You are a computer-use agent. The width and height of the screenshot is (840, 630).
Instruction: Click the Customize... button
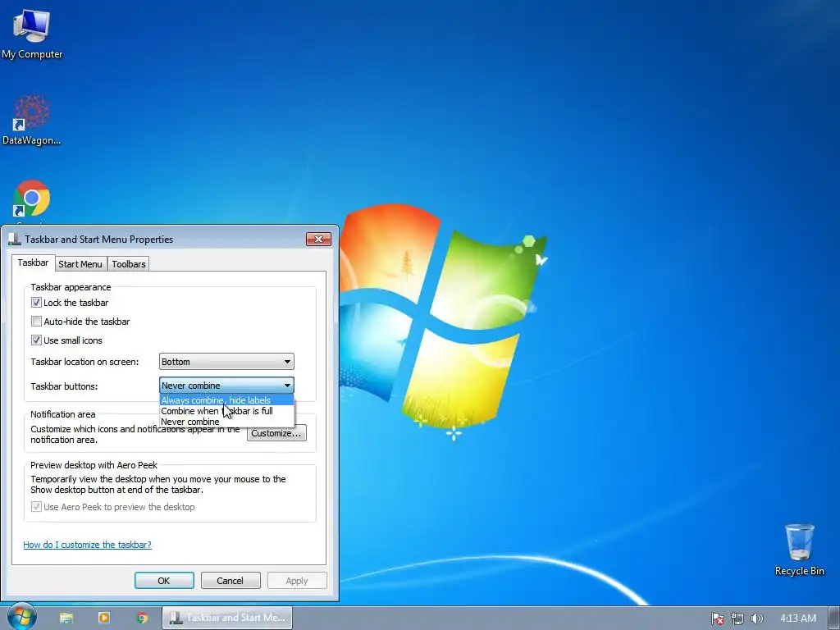276,433
